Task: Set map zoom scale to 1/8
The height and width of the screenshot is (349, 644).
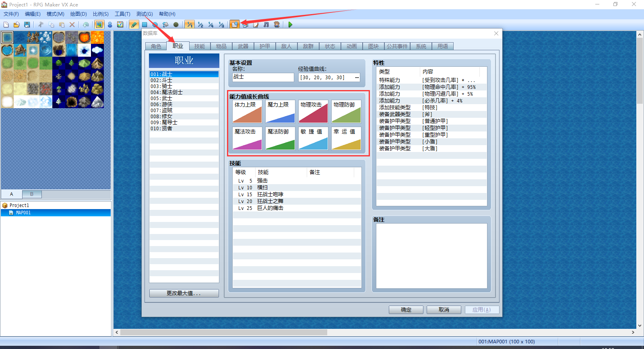Action: pos(221,25)
